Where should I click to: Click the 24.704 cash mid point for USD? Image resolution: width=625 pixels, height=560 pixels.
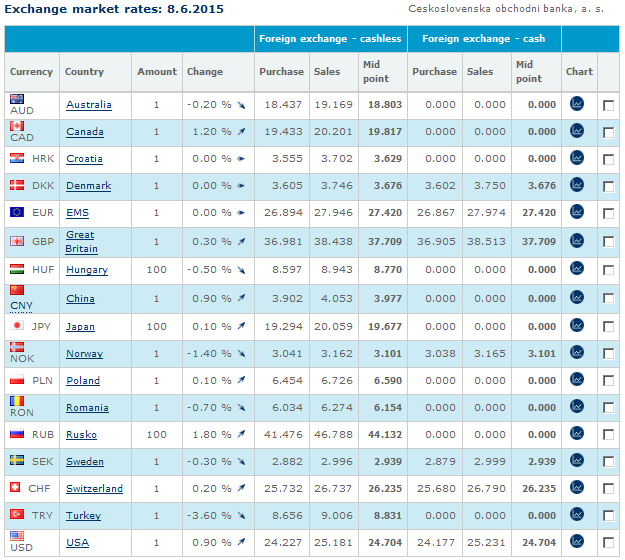[x=539, y=543]
